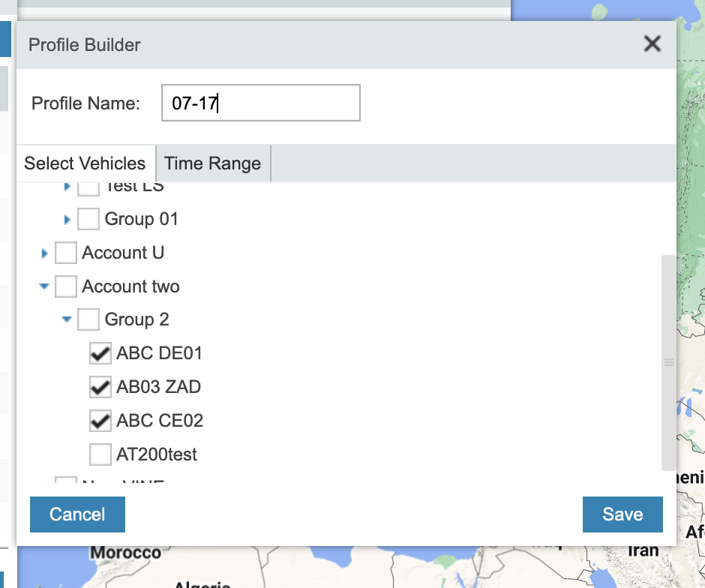The width and height of the screenshot is (705, 588).
Task: Untick the ABC CE02 vehicle checkbox
Action: [100, 421]
